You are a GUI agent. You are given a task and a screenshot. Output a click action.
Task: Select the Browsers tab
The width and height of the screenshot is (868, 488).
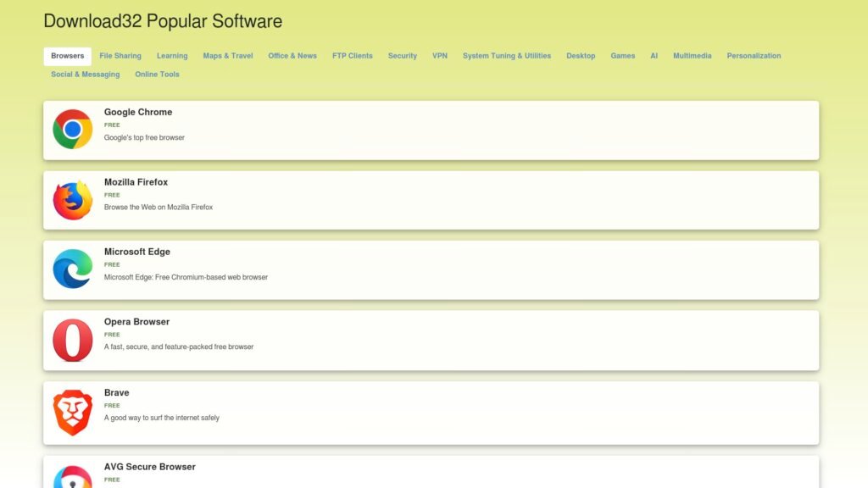(x=68, y=56)
